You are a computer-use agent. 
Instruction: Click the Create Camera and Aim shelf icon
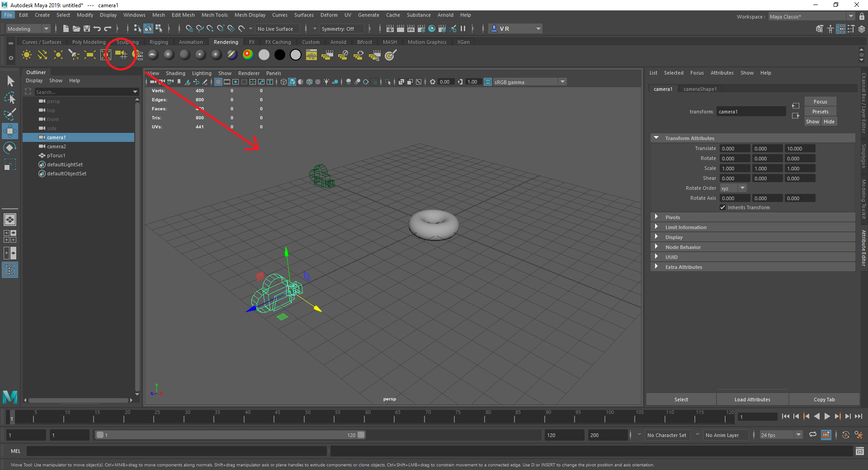point(121,55)
